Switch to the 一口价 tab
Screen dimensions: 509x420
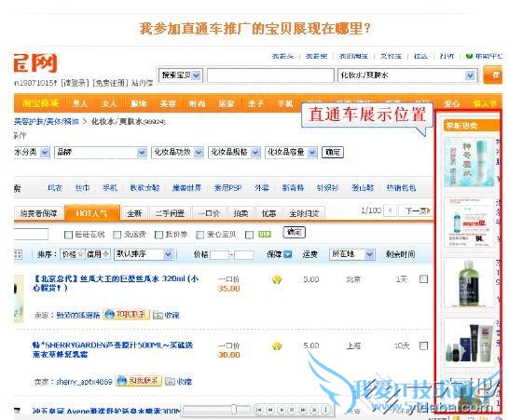[x=209, y=213]
